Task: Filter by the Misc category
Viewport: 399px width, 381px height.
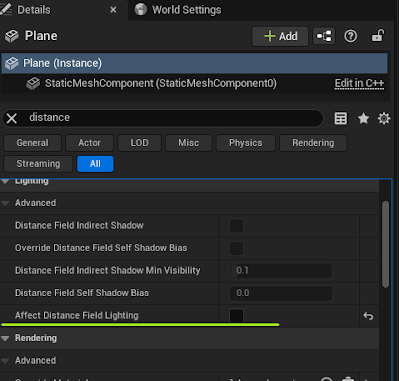Action: pyautogui.click(x=188, y=143)
